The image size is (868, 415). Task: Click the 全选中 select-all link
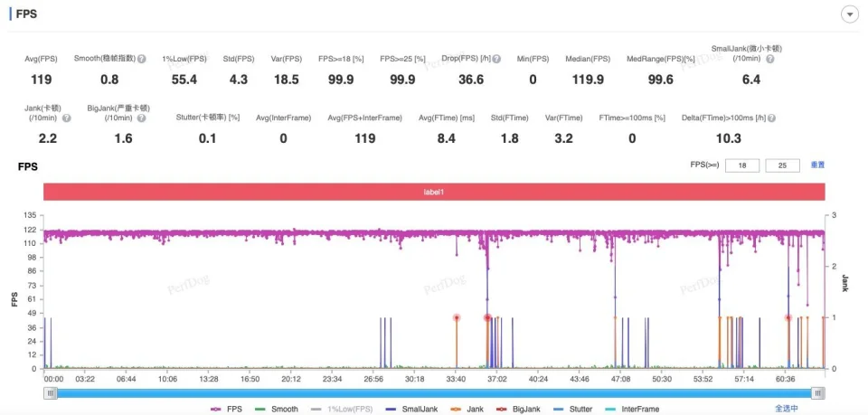(x=787, y=409)
